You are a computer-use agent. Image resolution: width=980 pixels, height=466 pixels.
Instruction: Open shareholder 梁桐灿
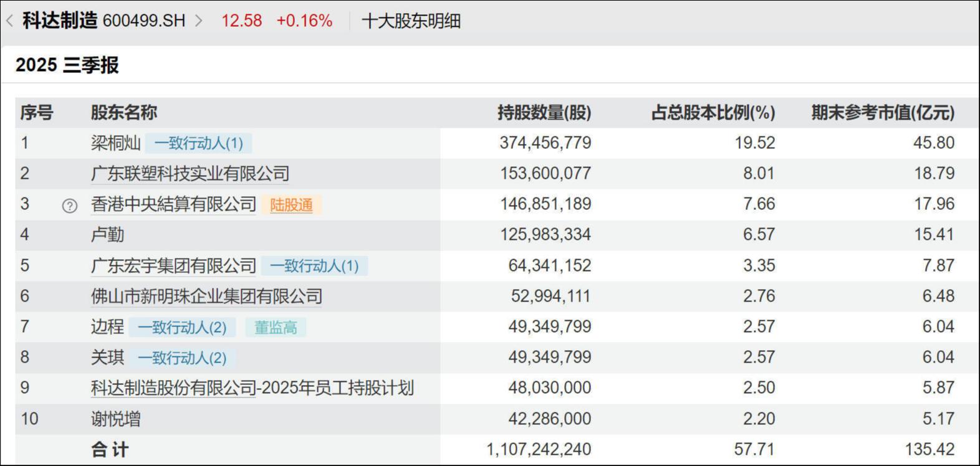pos(116,143)
